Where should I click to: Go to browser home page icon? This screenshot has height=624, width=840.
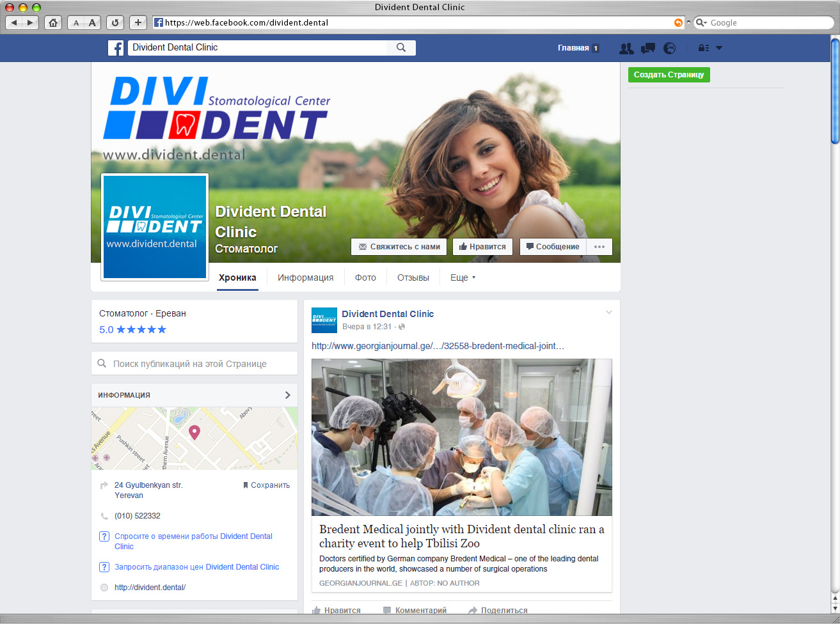click(53, 22)
